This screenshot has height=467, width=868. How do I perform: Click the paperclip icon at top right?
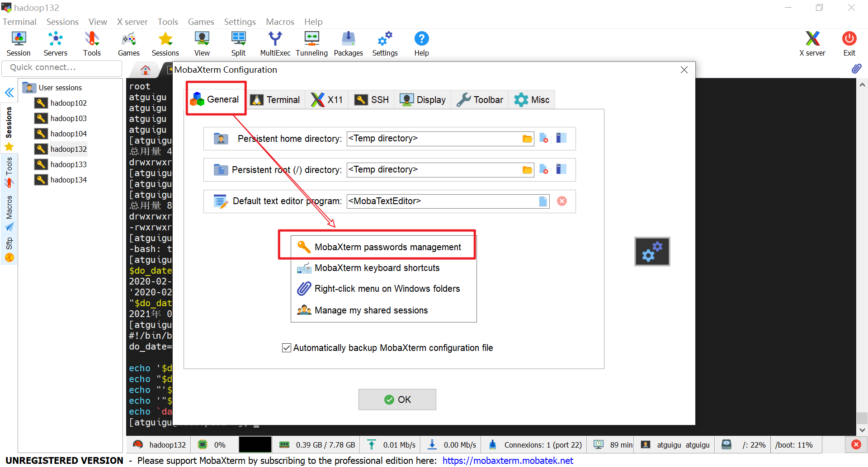(857, 69)
